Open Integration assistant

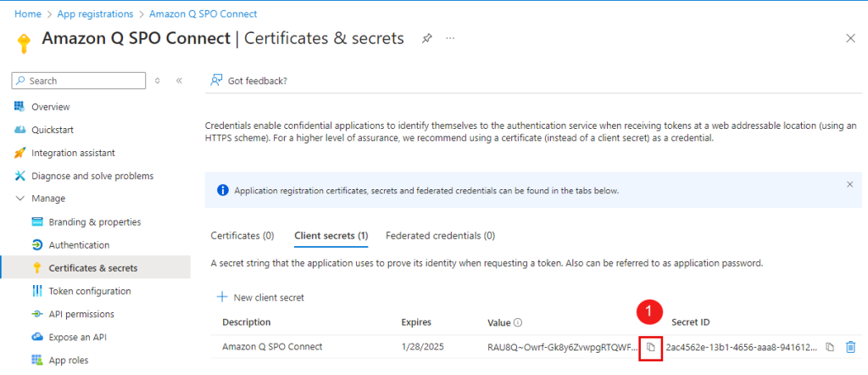pos(73,153)
